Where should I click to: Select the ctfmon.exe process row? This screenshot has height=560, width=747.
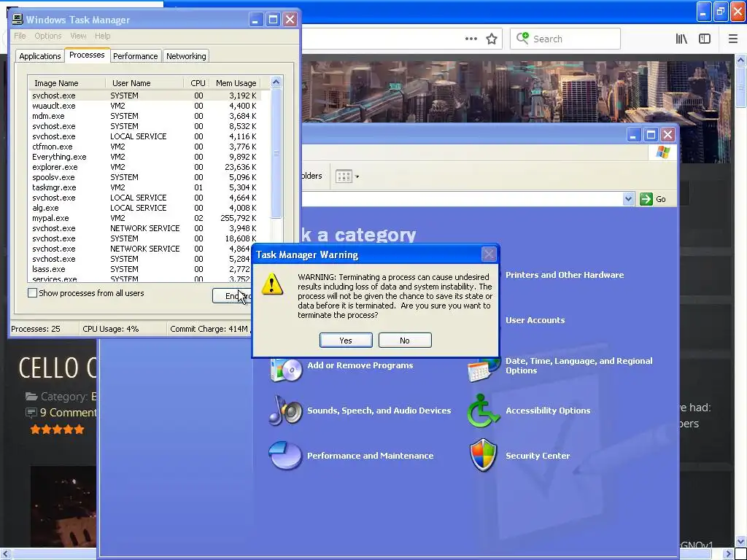pos(145,147)
